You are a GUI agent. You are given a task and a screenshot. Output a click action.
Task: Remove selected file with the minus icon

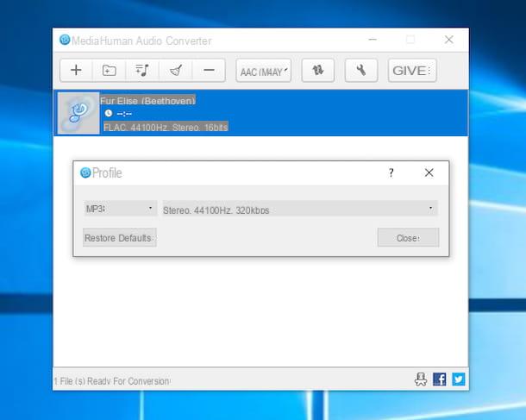tap(209, 71)
